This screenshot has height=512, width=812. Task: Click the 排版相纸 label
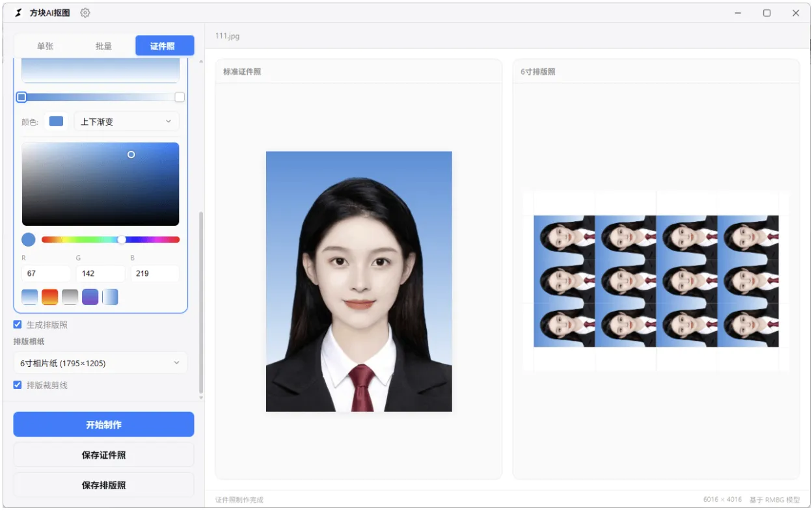click(29, 342)
